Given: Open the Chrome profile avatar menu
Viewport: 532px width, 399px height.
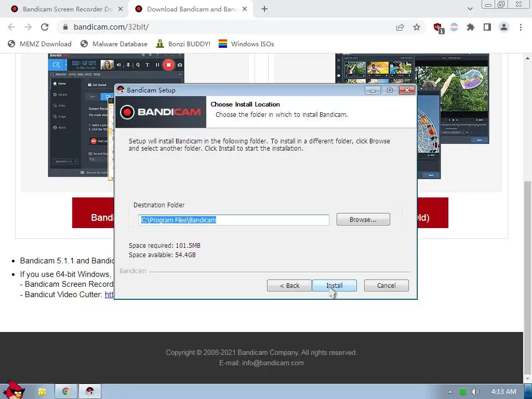Looking at the screenshot, I should (x=504, y=27).
